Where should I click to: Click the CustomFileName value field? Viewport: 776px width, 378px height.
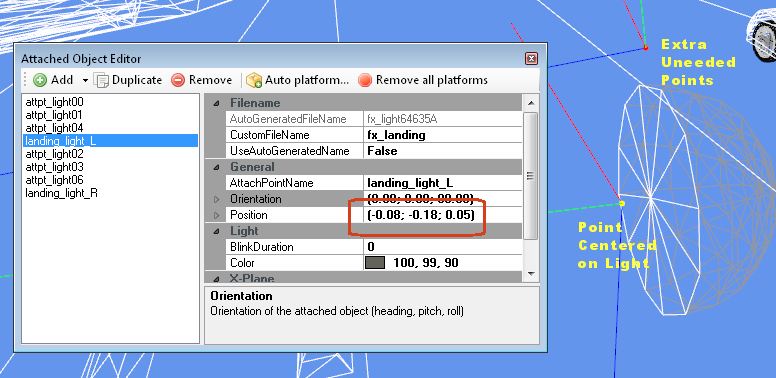click(442, 135)
